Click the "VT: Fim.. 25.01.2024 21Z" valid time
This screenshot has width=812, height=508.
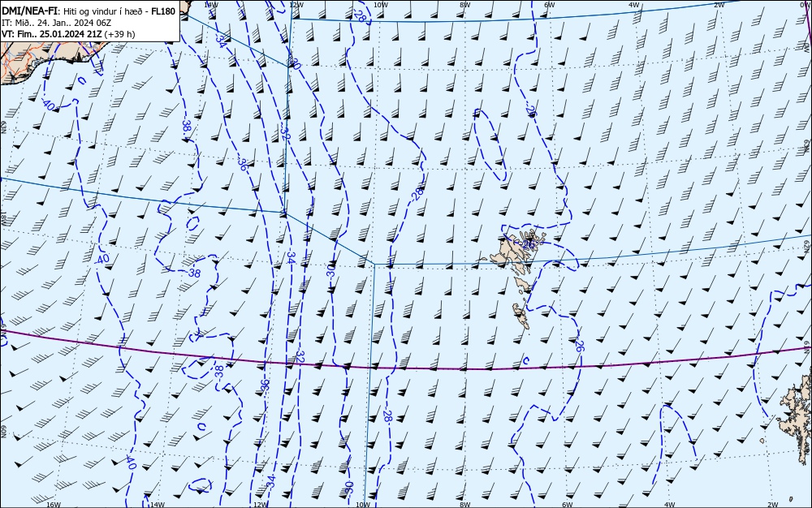[x=52, y=34]
